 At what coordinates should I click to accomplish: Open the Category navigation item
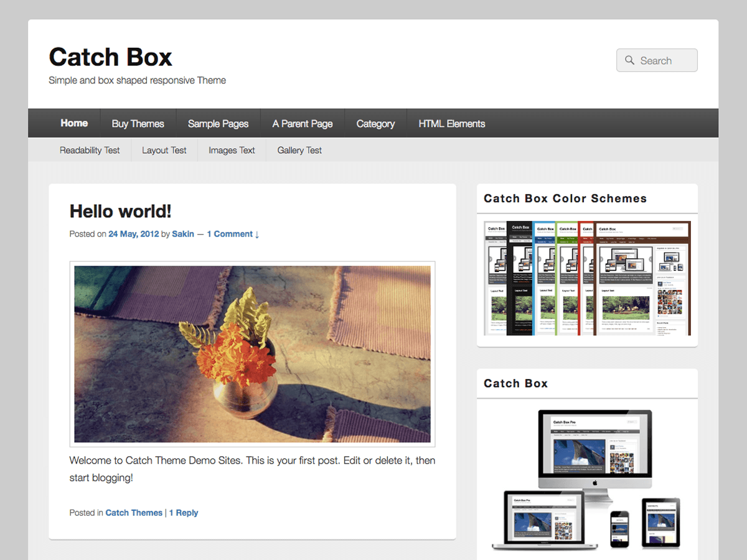(x=375, y=123)
